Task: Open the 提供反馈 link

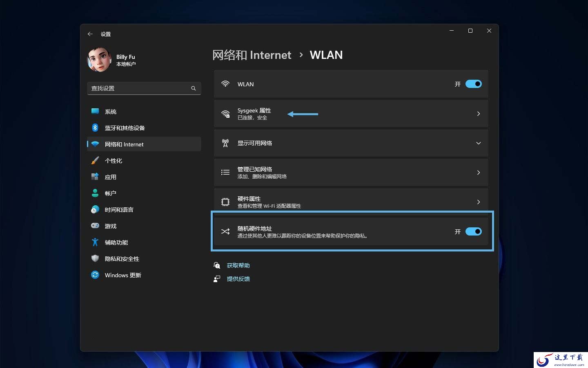Action: [238, 279]
